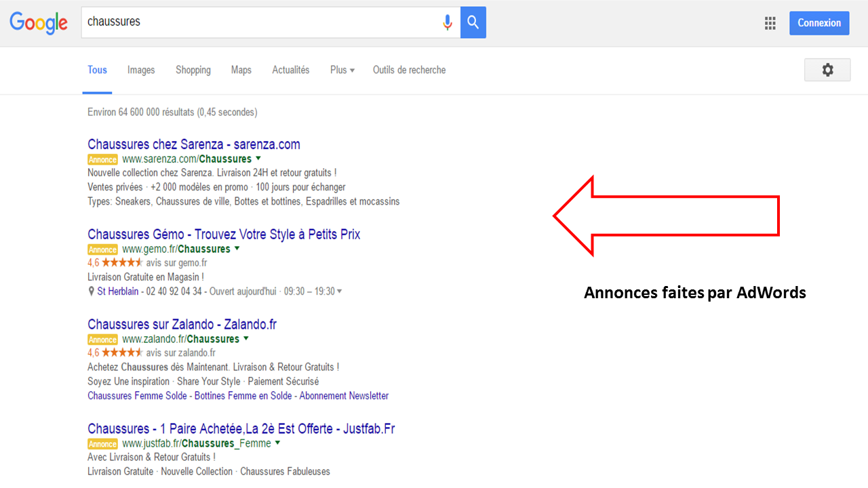Click the www.sarenza.com/Chaussures URL text
The width and height of the screenshot is (868, 488).
186,159
